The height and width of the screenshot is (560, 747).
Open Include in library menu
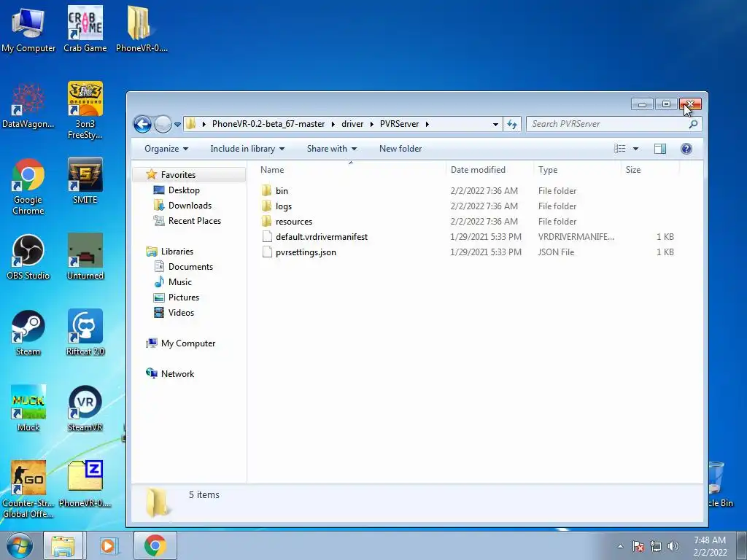pos(247,149)
